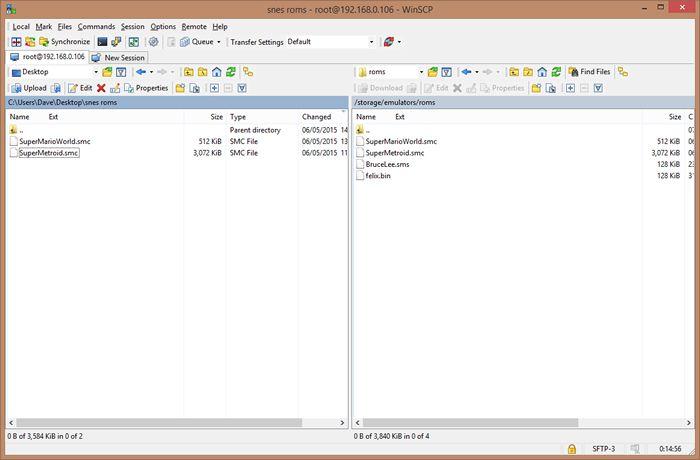
Task: Open the Preferences gear icon
Action: coord(153,42)
